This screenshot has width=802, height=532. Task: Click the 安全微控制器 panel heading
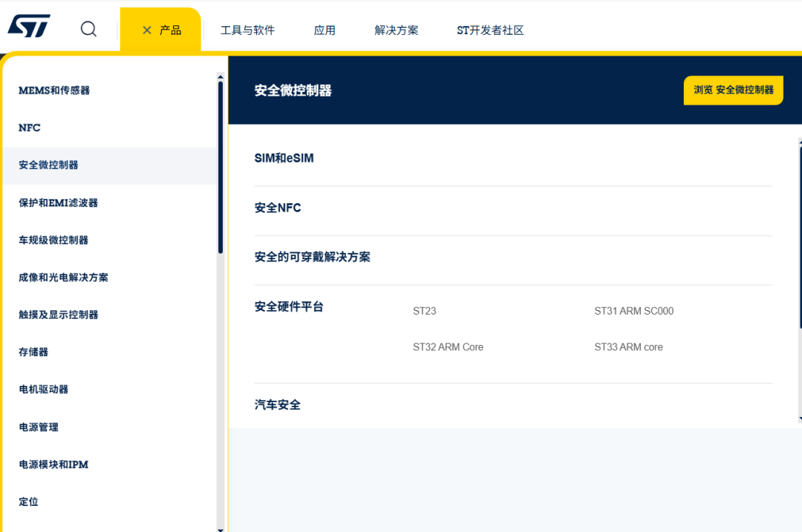293,91
